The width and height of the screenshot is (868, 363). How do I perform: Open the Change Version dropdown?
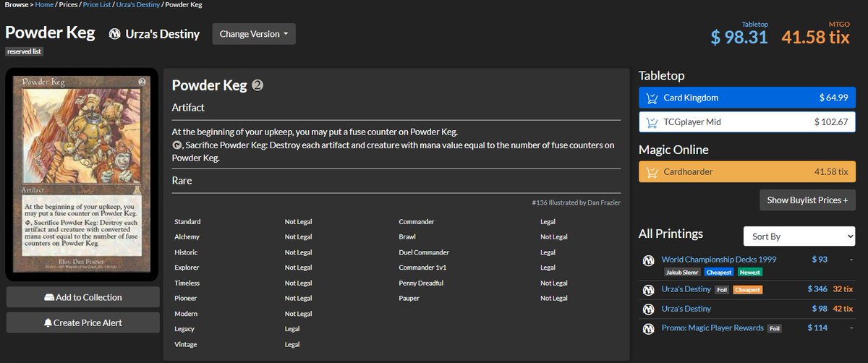point(254,34)
